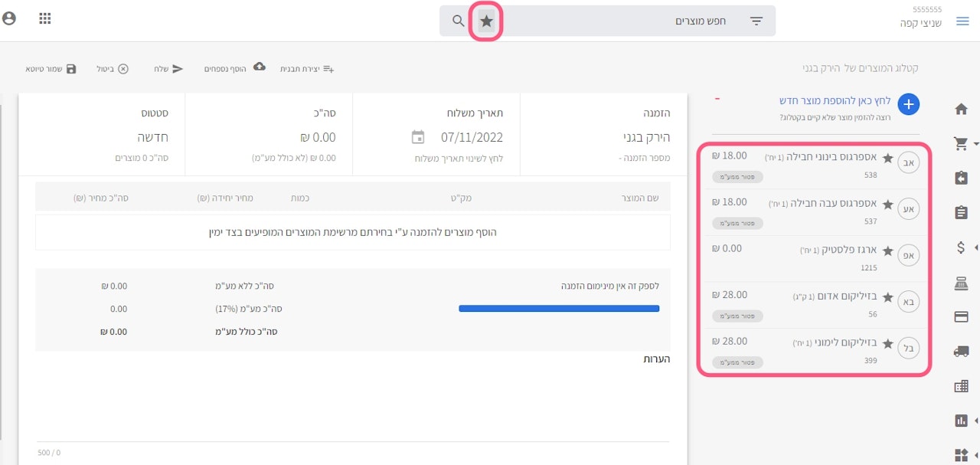980x465 pixels.
Task: Click the שלח send button
Action: [x=169, y=69]
